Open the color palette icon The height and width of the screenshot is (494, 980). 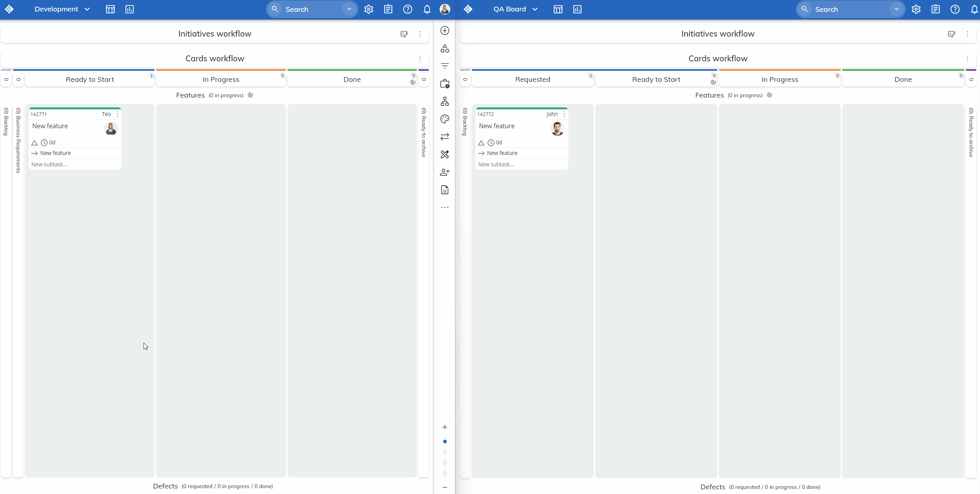click(x=445, y=119)
